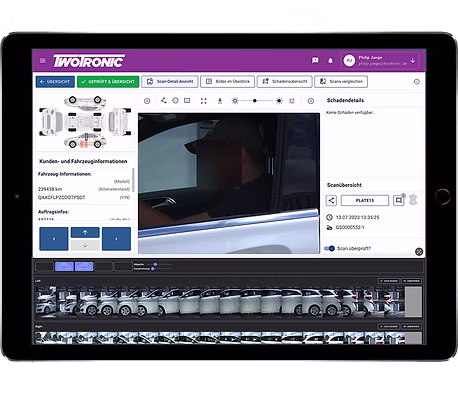Adjust the upper filmstrip slider
This screenshot has height=394, width=458.
point(155,264)
